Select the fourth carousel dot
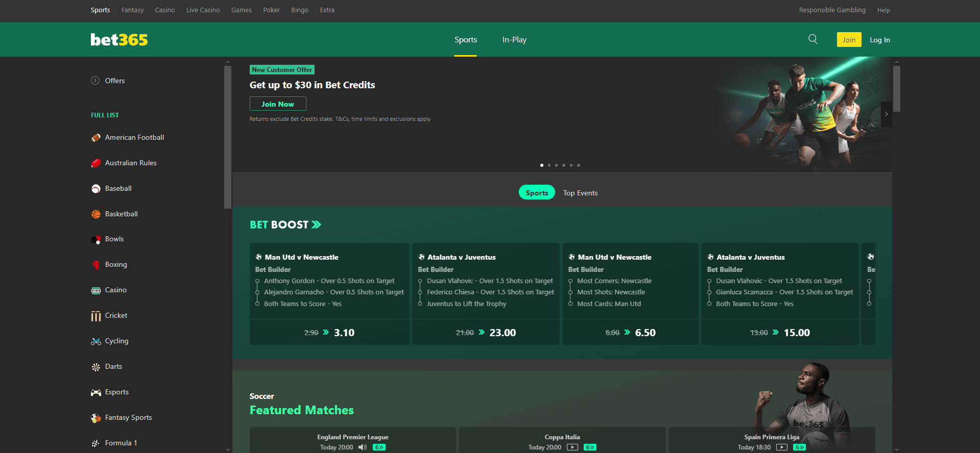Screen dimensions: 980x453 point(564,165)
